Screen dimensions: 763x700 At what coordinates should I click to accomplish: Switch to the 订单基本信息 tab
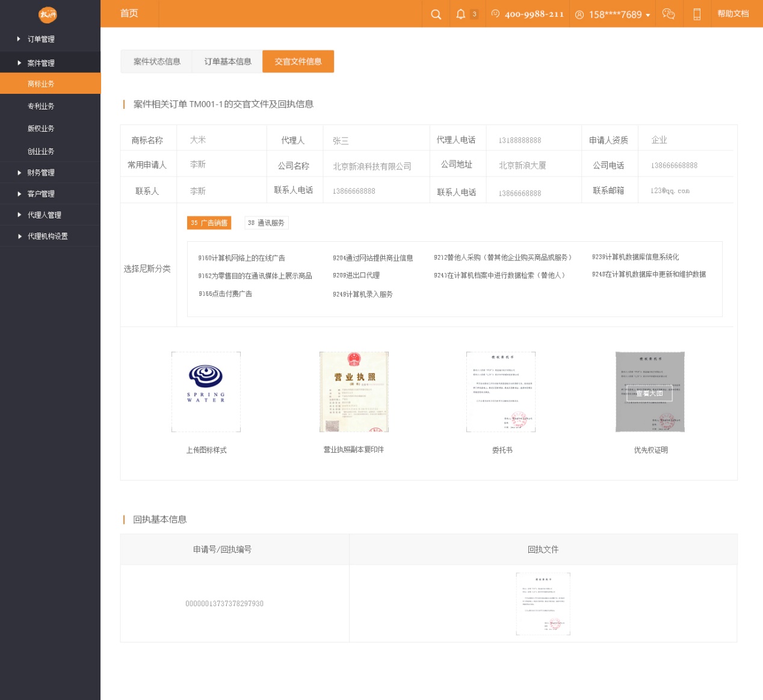pyautogui.click(x=227, y=61)
